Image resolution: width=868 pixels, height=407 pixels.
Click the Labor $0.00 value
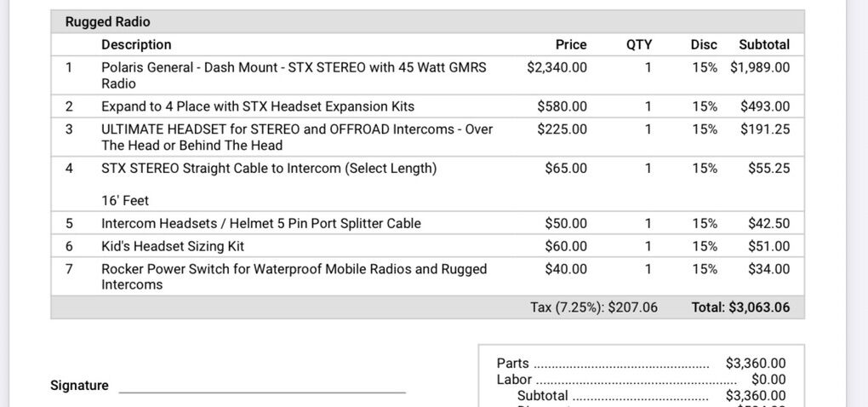pos(768,380)
